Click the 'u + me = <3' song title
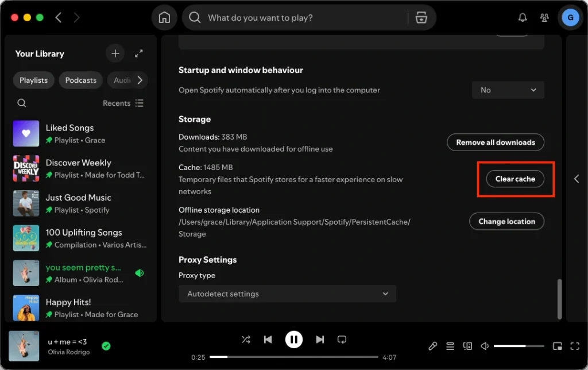This screenshot has width=588, height=370. [x=67, y=342]
